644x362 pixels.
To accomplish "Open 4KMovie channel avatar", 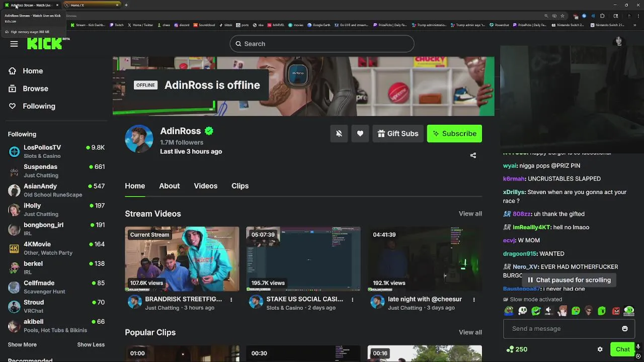I will [15, 248].
